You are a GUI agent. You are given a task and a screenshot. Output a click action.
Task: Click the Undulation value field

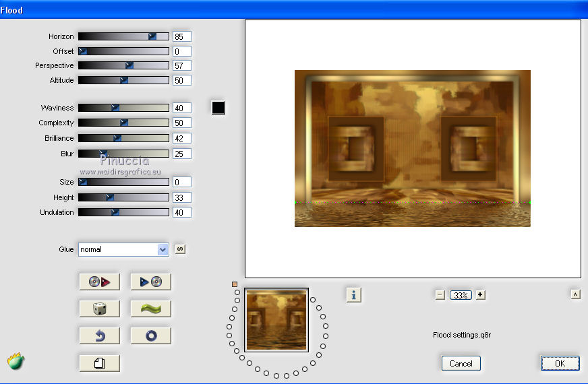182,212
